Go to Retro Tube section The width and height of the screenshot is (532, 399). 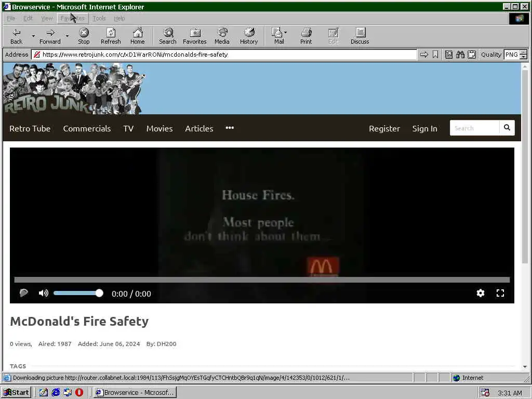(x=30, y=129)
